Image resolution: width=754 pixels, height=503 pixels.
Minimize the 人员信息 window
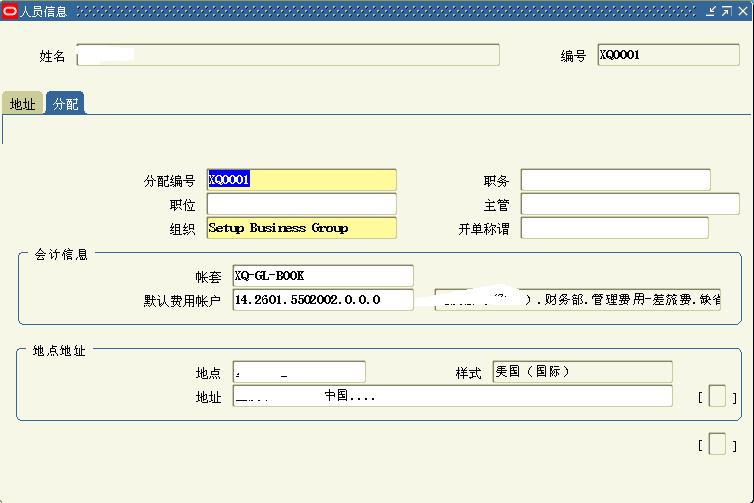pos(711,11)
